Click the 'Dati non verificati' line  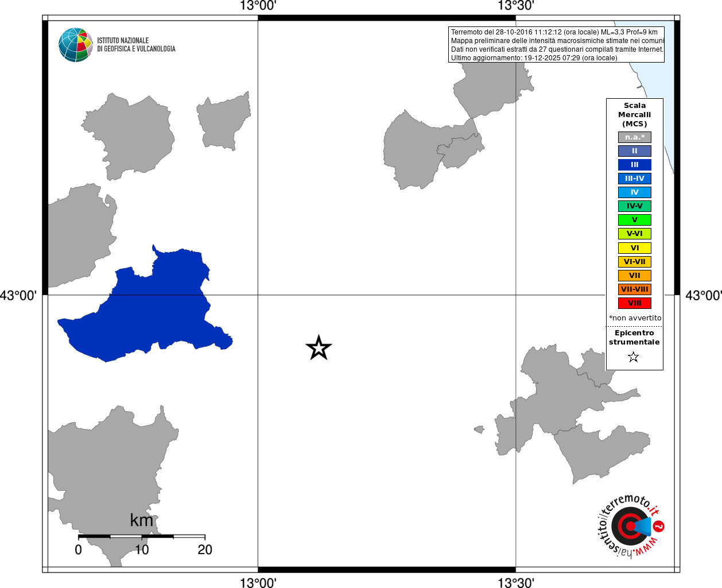[x=557, y=49]
